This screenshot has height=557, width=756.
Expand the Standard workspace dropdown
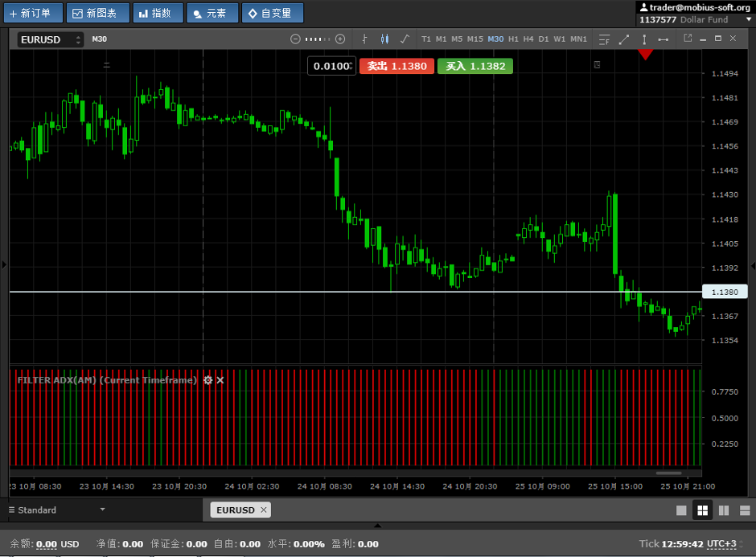coord(102,510)
